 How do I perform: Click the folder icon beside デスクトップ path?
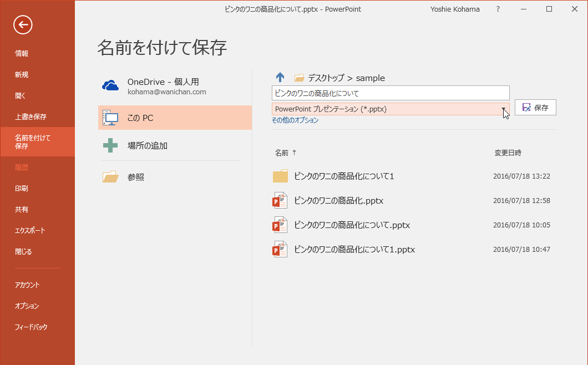[299, 78]
